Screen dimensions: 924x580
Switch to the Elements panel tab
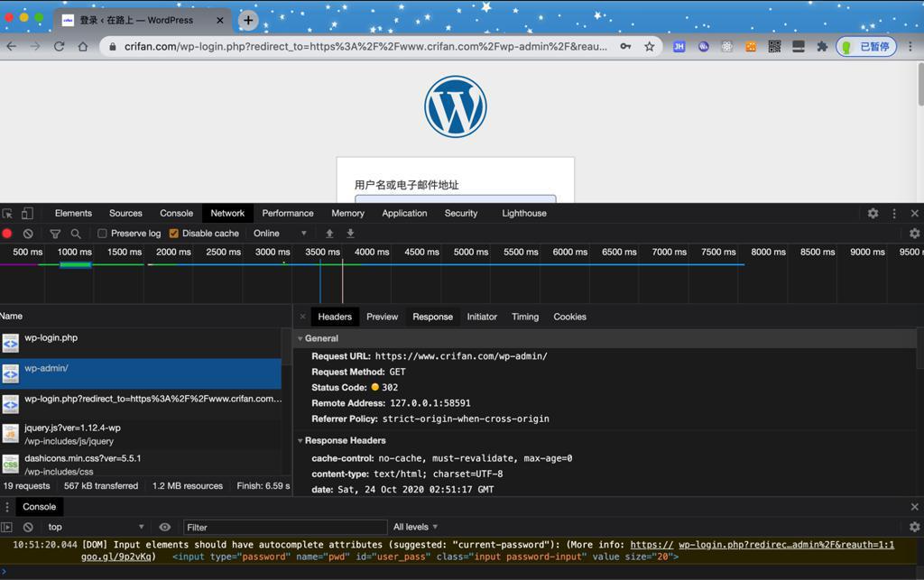[x=73, y=213]
